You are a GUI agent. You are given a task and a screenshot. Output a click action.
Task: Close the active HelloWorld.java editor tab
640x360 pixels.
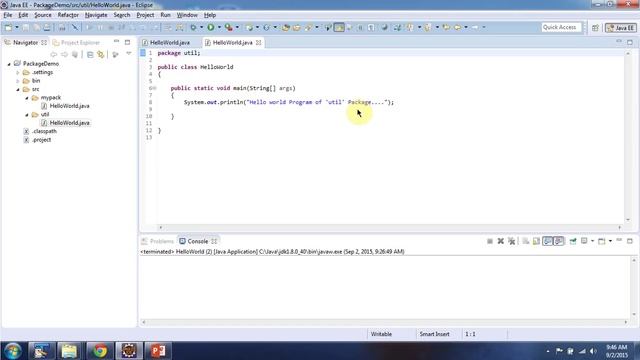(x=259, y=42)
